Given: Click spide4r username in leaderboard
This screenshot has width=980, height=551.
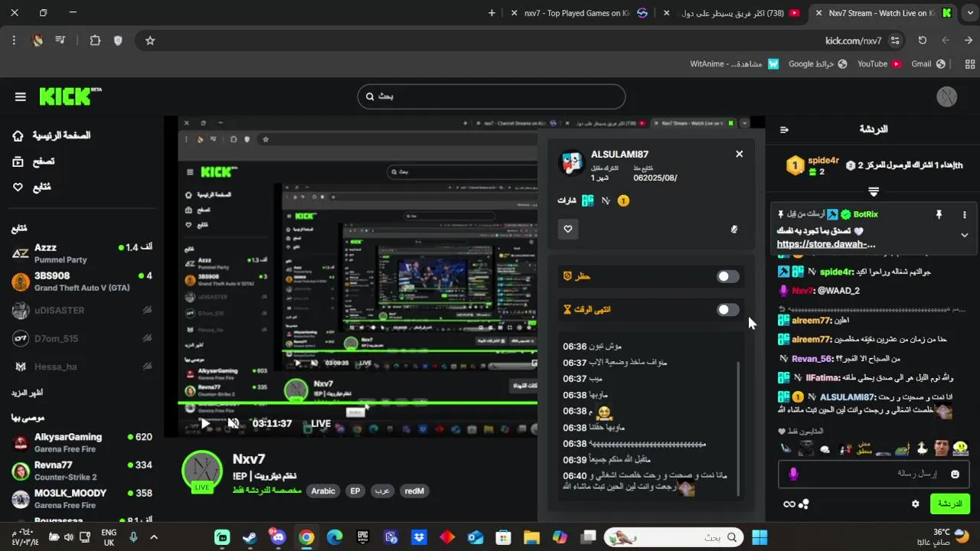Looking at the screenshot, I should click(823, 161).
